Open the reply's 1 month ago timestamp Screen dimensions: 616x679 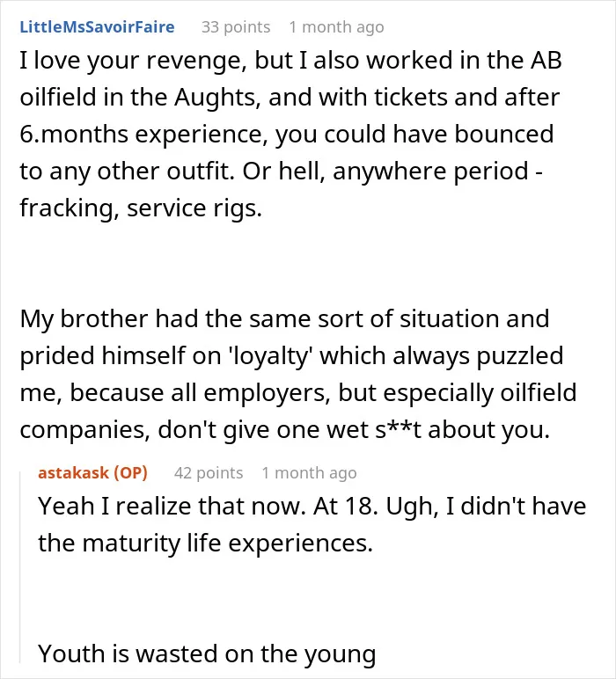point(309,473)
